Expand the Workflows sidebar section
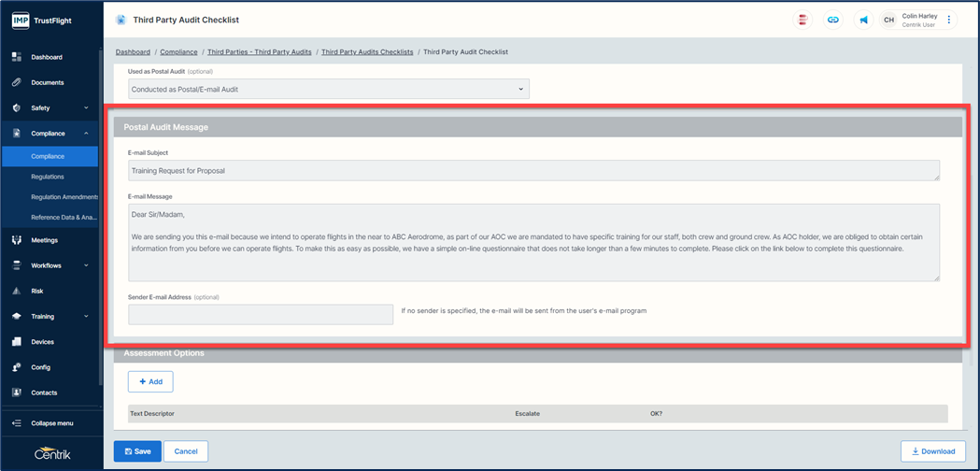The height and width of the screenshot is (471, 980). (86, 266)
